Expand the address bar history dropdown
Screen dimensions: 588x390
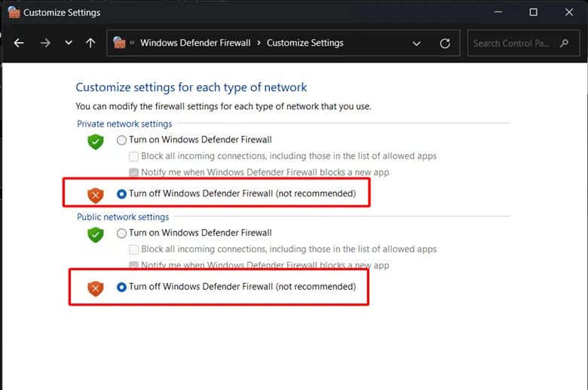tap(417, 43)
